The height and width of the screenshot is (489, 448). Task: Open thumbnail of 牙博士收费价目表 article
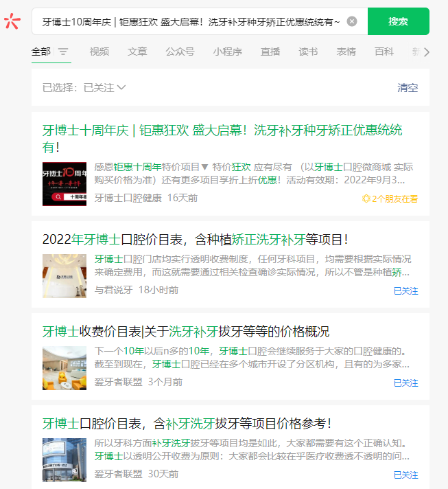pyautogui.click(x=64, y=368)
